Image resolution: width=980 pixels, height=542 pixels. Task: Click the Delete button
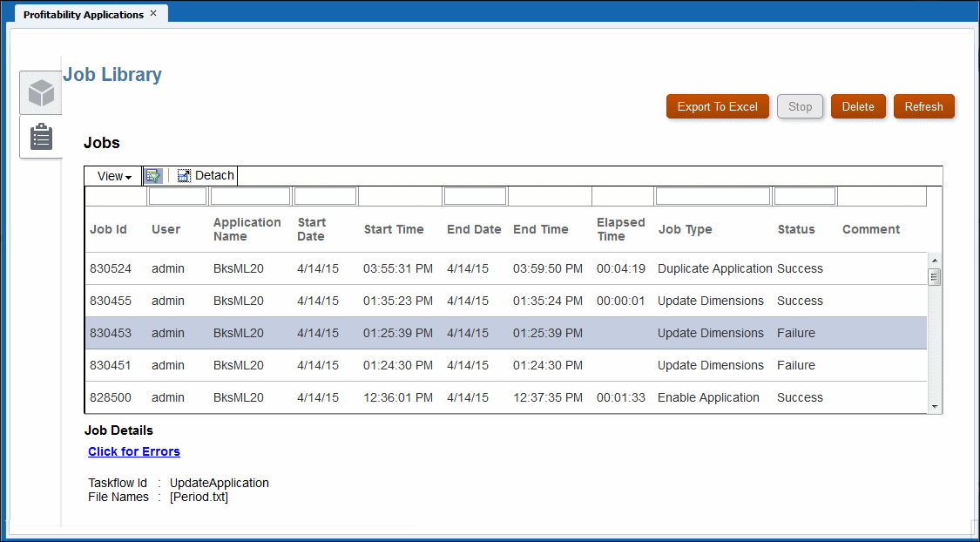[x=858, y=105]
